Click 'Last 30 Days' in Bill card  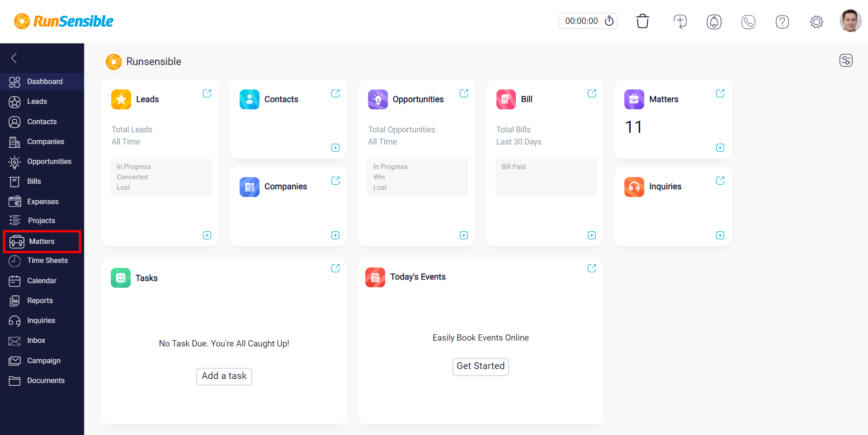click(x=519, y=142)
